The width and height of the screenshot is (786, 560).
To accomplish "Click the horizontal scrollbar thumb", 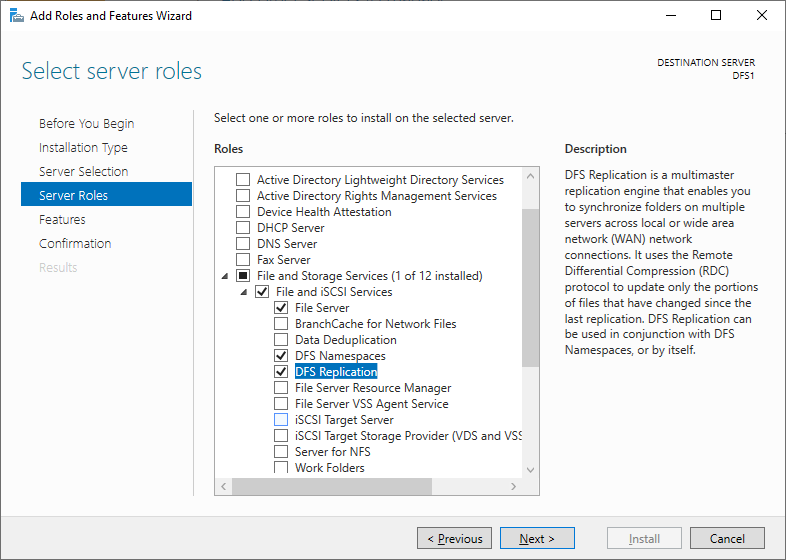I will [x=332, y=486].
